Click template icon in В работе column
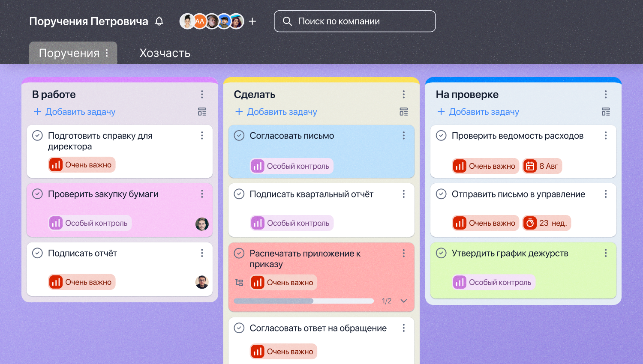Screen dimensions: 643x364 (x=202, y=112)
